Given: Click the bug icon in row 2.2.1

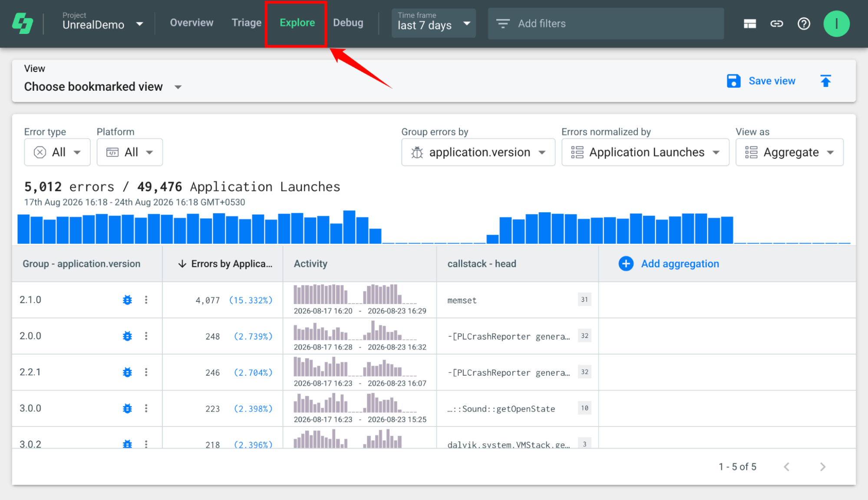Looking at the screenshot, I should (x=127, y=372).
